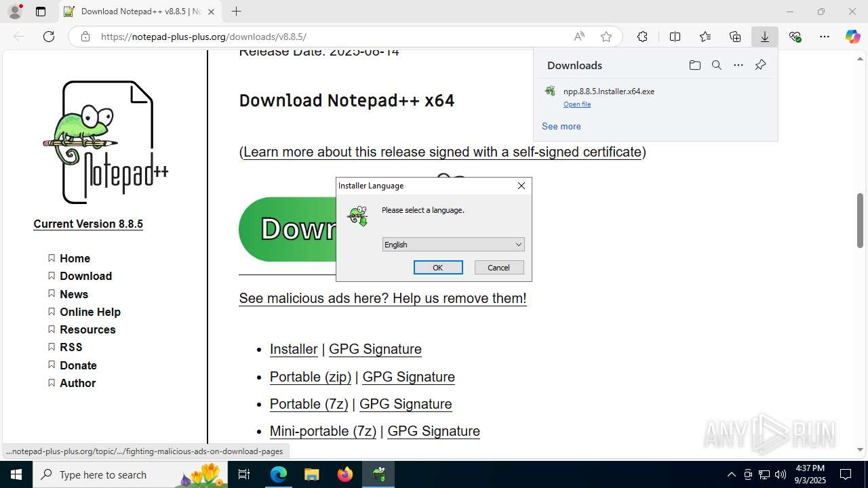Screen dimensions: 868x488
Task: Show hidden system tray icons
Action: 731,474
